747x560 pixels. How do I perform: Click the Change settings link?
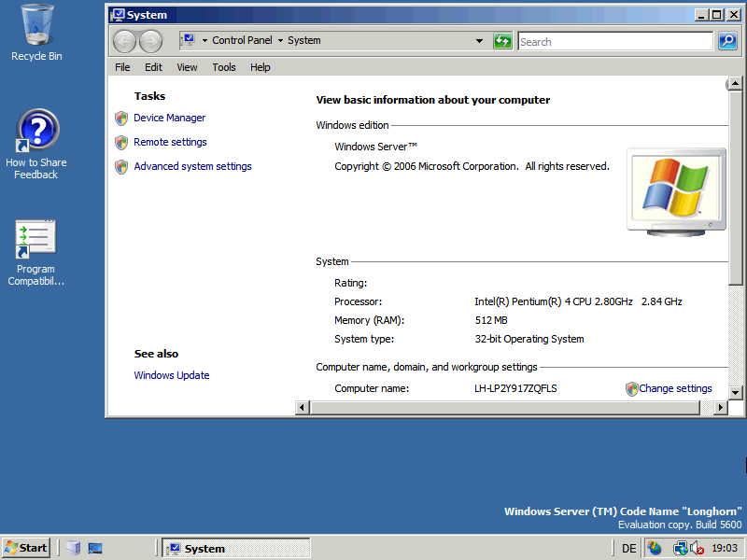click(675, 388)
